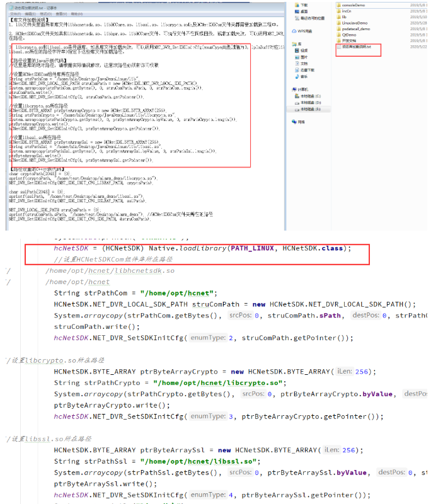Open 最近访问的位置 in the Explorer sidebar
This screenshot has height=504, width=443.
point(309,18)
